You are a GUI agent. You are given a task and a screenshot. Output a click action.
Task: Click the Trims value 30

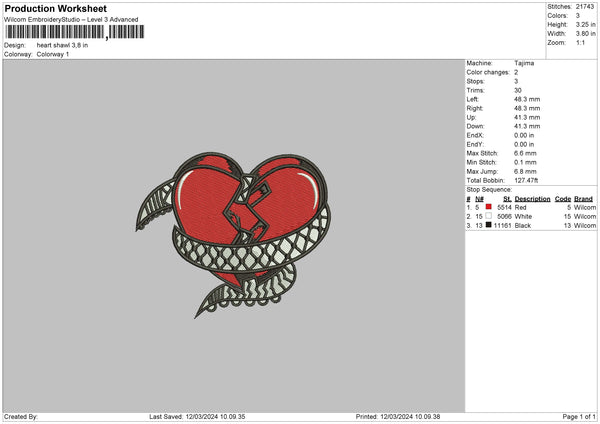518,90
